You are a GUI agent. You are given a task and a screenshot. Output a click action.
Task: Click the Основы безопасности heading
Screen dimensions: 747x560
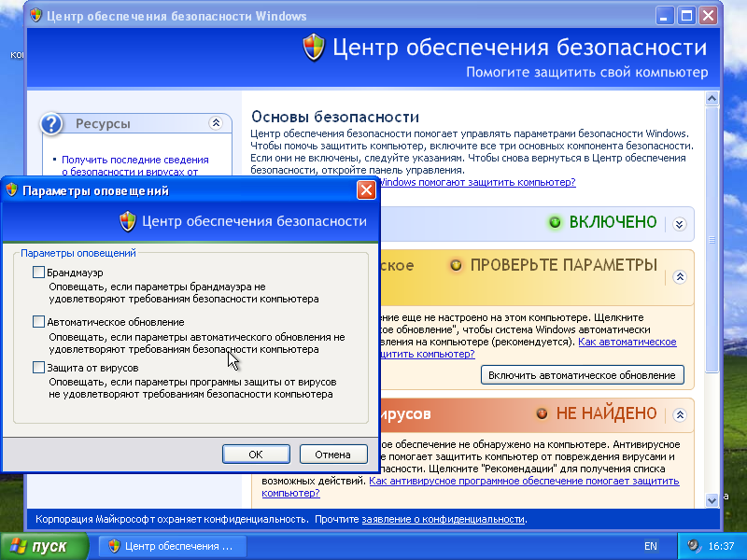coord(335,117)
